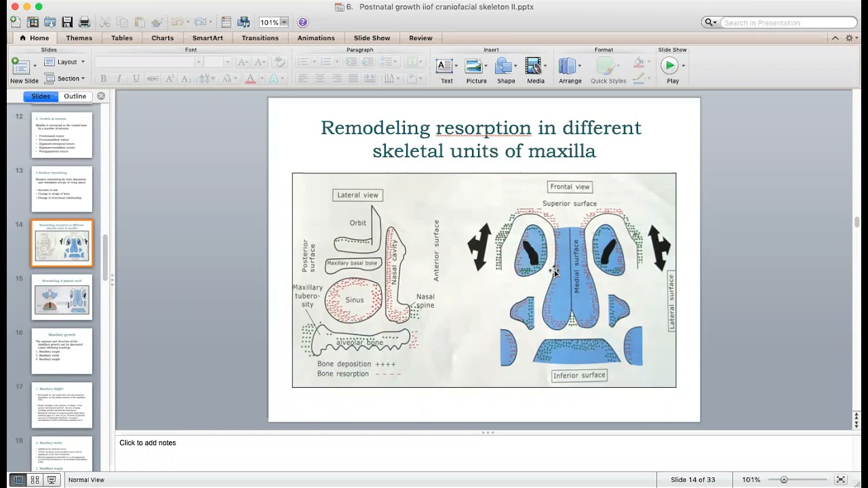The width and height of the screenshot is (868, 488).
Task: Open the Themes ribbon tab
Action: [79, 38]
